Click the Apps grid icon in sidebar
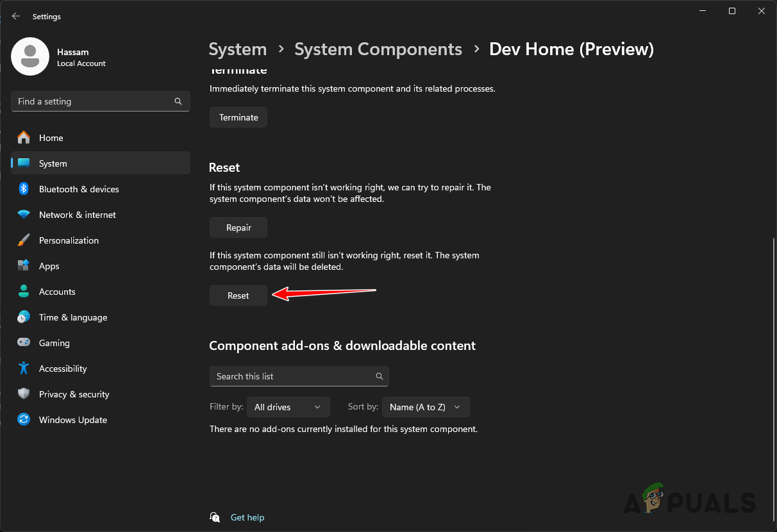 [x=24, y=266]
